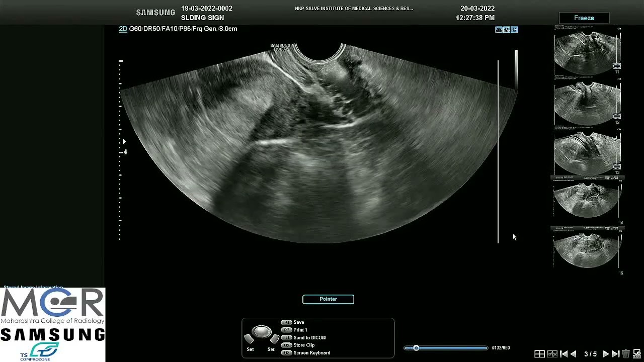Image resolution: width=644 pixels, height=362 pixels.
Task: Click the select/deselect all images icon
Action: click(x=552, y=354)
